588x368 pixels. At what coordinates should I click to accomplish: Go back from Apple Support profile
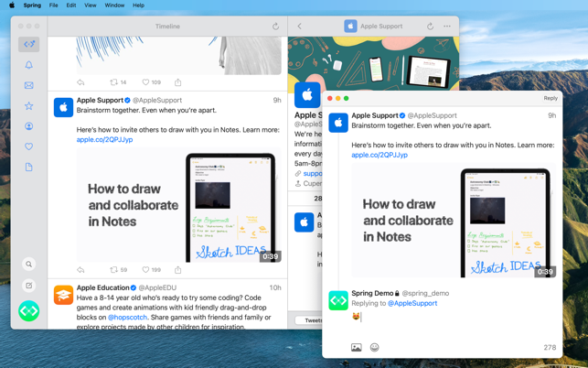coord(299,27)
